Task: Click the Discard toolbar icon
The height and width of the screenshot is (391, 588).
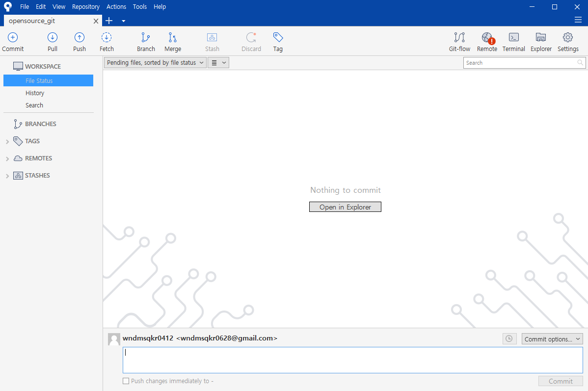Action: click(251, 37)
